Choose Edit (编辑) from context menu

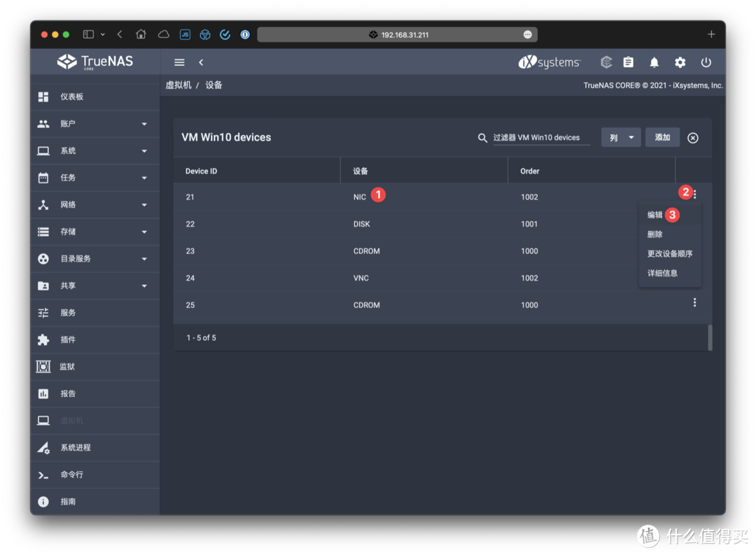tap(670, 215)
